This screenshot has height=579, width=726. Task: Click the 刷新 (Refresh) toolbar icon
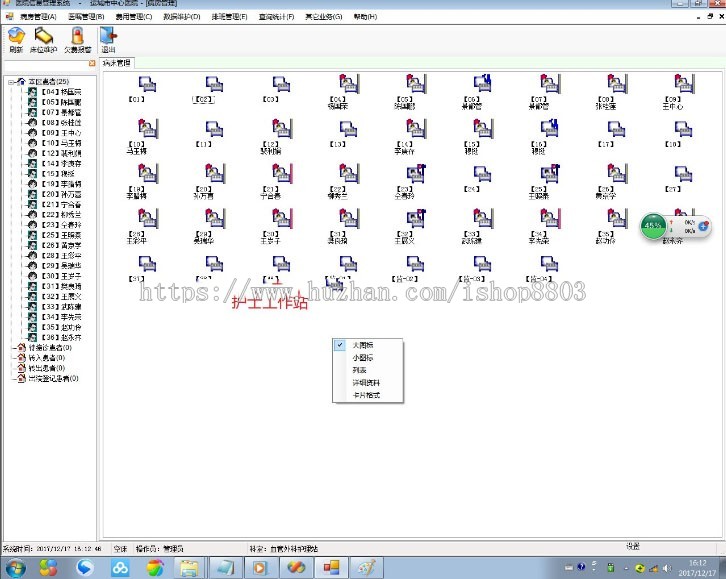[x=15, y=39]
